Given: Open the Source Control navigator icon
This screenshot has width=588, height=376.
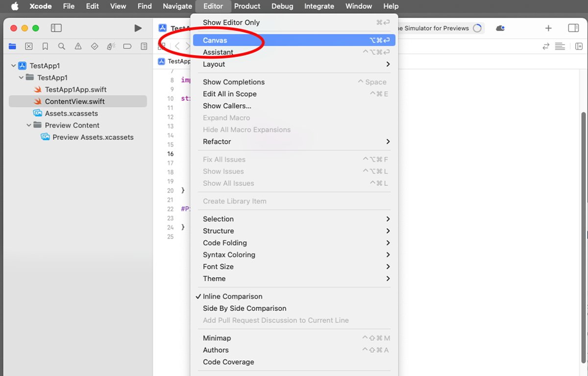Looking at the screenshot, I should pos(29,47).
